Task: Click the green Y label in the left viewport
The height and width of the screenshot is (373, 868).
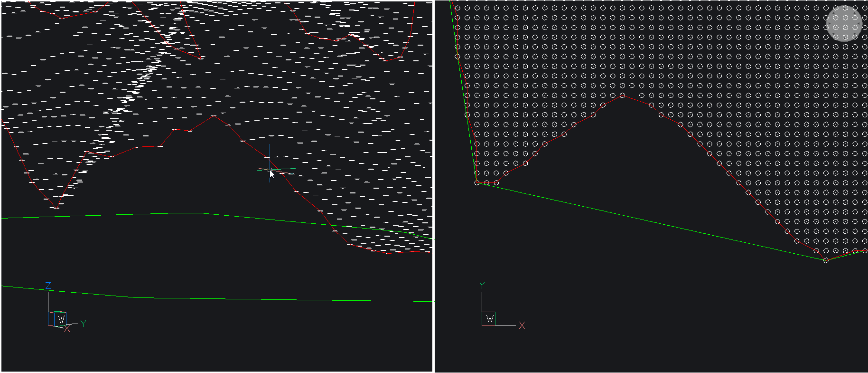Action: coord(83,324)
